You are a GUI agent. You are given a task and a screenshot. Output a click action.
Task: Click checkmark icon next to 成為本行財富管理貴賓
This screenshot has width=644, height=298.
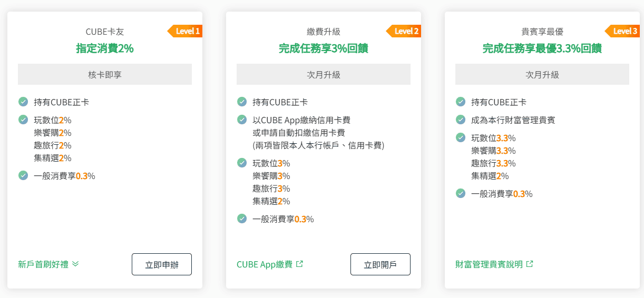(x=461, y=120)
